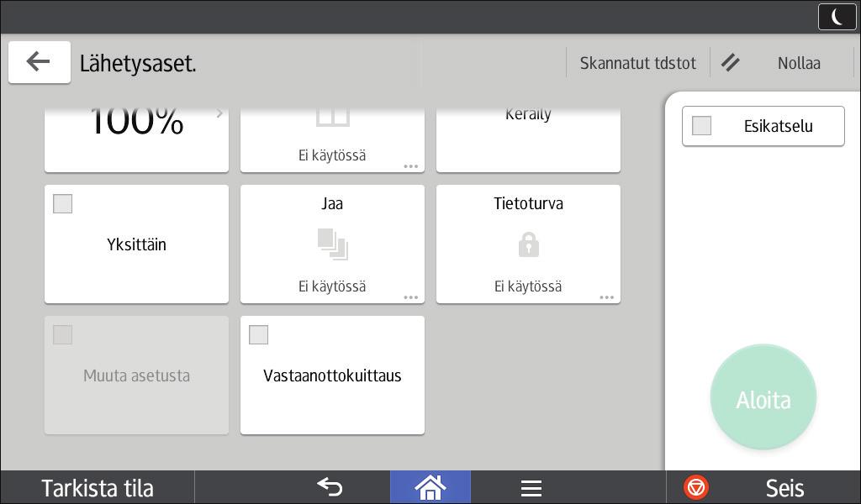Tap the padlock icon under Tietoturva

[x=528, y=244]
